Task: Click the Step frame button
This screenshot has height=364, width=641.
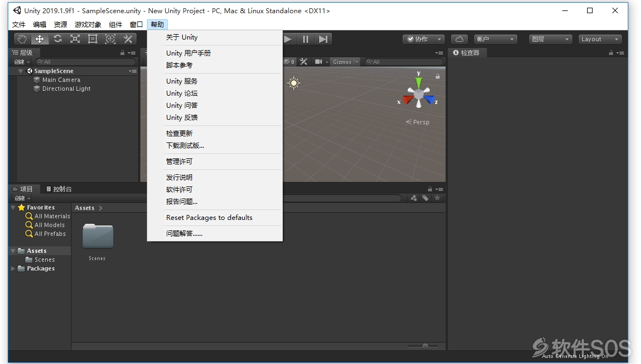Action: point(323,39)
